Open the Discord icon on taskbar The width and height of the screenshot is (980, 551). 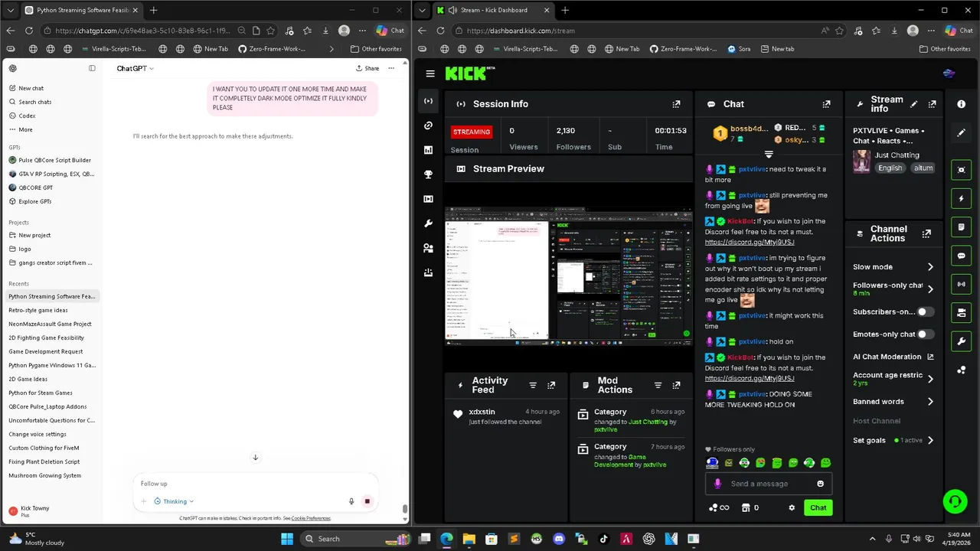point(558,539)
